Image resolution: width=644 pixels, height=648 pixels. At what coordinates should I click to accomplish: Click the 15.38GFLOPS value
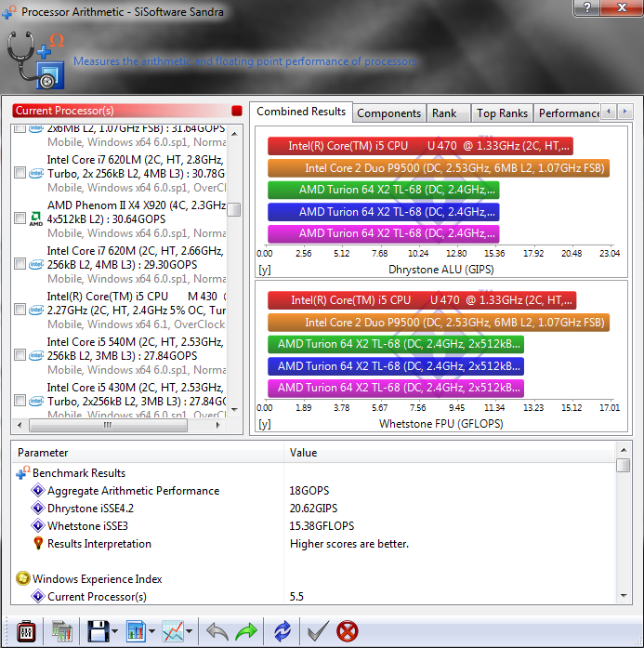(322, 526)
